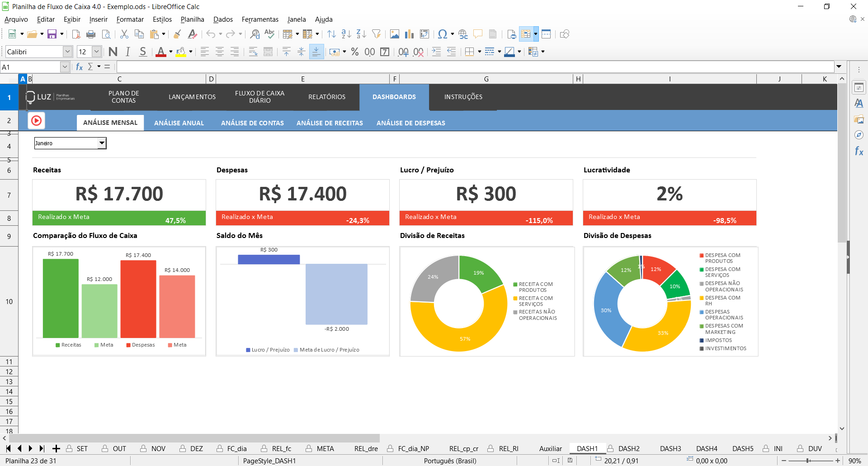Toggle underline formatting (S button)

tap(143, 52)
